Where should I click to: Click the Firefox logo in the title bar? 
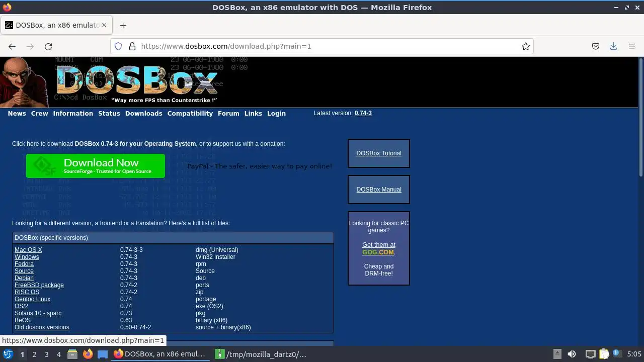pos(7,7)
